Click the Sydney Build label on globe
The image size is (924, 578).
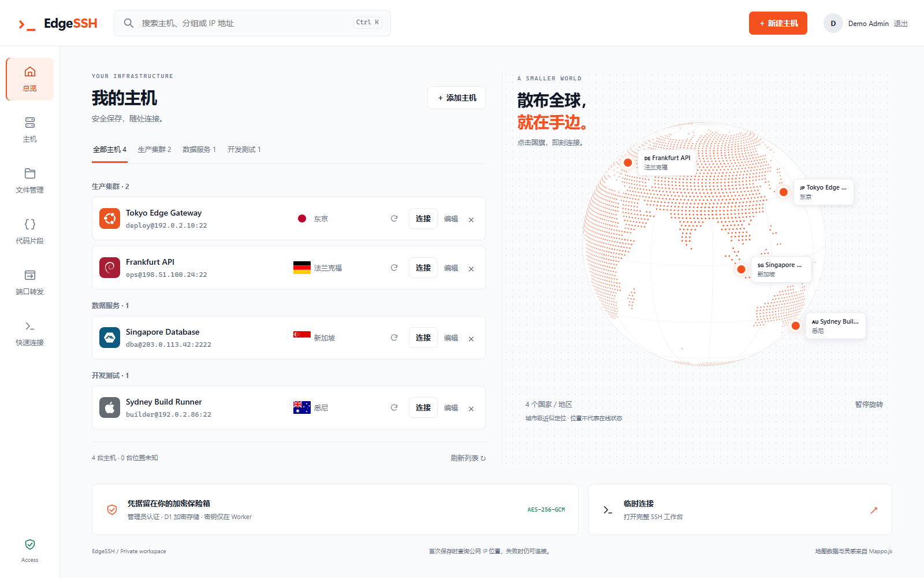point(836,326)
